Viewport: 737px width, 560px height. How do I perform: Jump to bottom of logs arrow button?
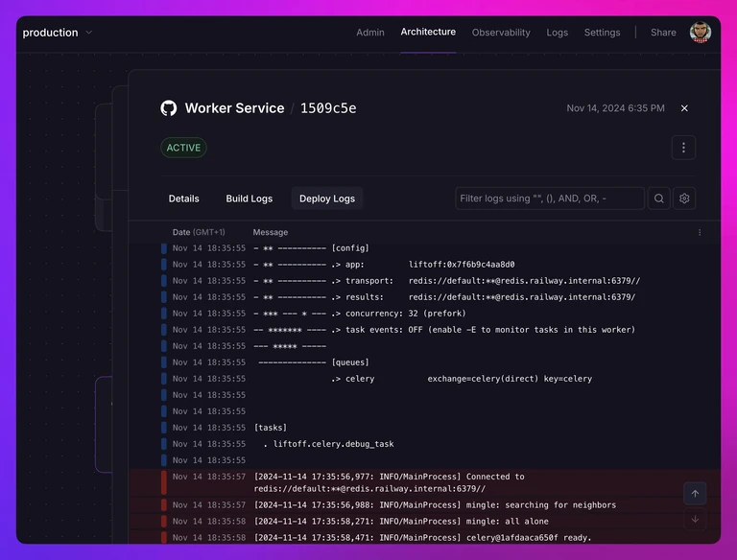(695, 519)
